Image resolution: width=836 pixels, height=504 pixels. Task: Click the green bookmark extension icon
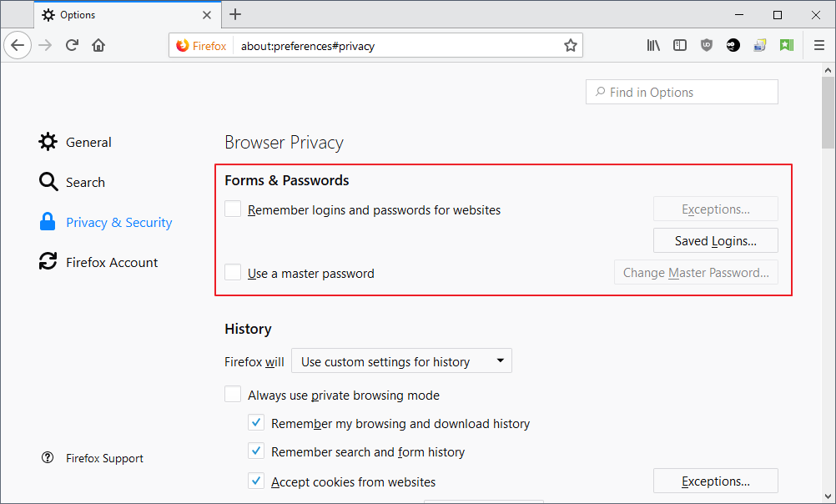click(x=787, y=45)
